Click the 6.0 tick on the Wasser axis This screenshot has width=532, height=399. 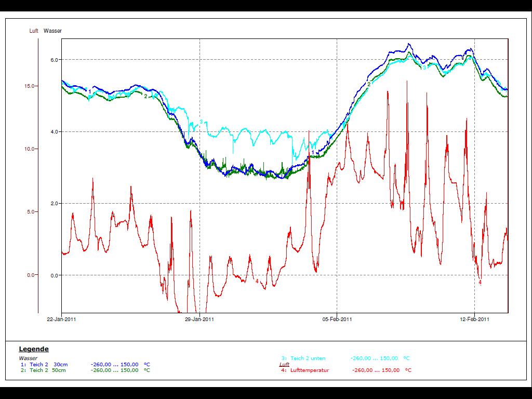pyautogui.click(x=54, y=60)
